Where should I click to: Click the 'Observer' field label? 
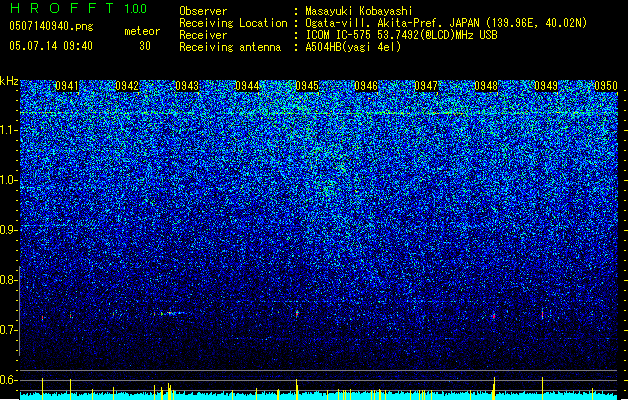click(203, 11)
